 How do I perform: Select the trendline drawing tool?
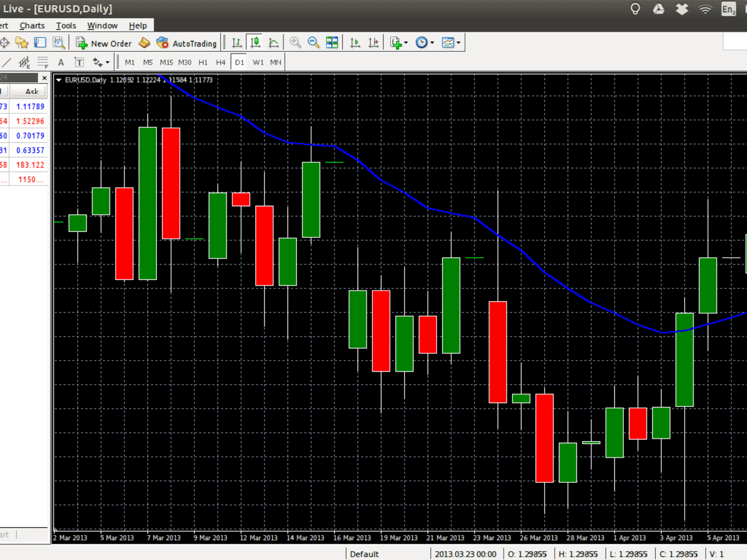(x=6, y=62)
